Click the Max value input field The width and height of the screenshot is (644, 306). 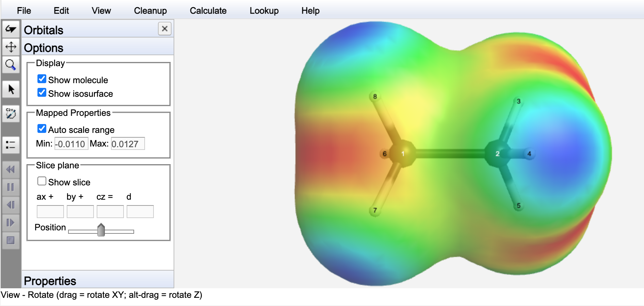[128, 144]
